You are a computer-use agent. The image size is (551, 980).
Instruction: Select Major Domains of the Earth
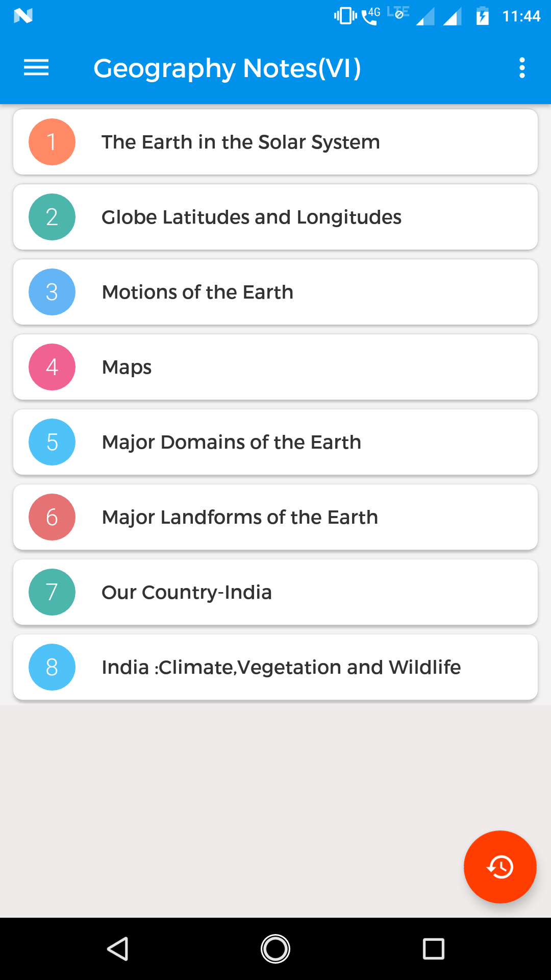click(231, 442)
